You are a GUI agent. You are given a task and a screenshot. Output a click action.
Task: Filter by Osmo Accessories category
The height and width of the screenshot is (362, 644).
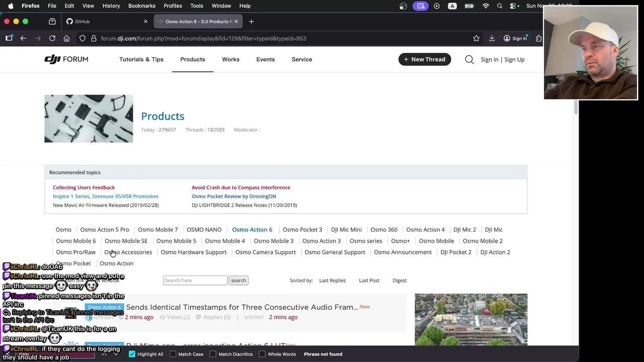tap(128, 252)
